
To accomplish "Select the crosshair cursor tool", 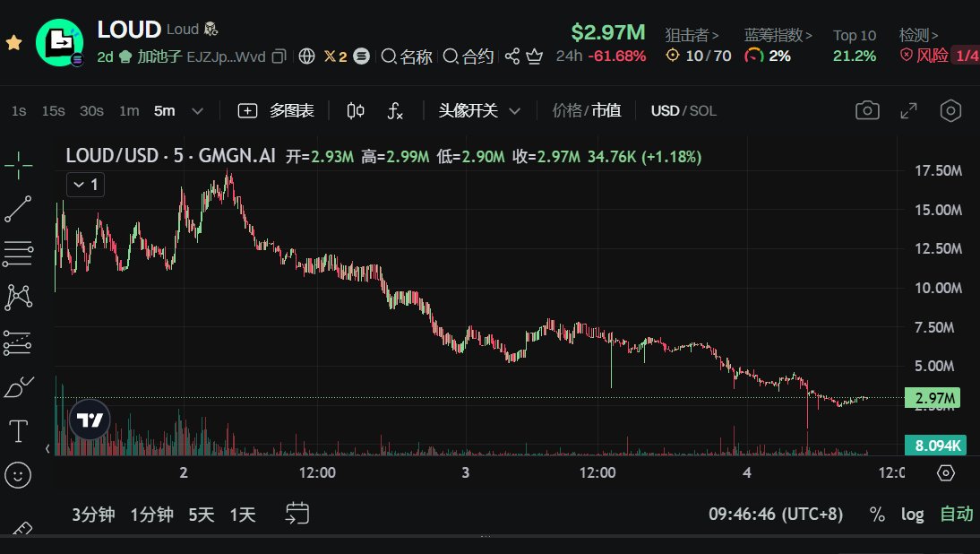I will (18, 165).
